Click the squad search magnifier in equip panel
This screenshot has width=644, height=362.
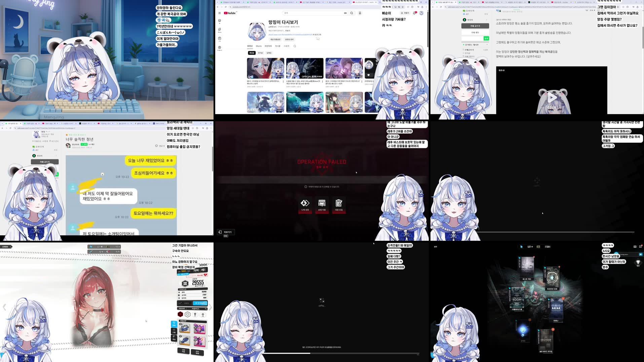tap(206, 309)
